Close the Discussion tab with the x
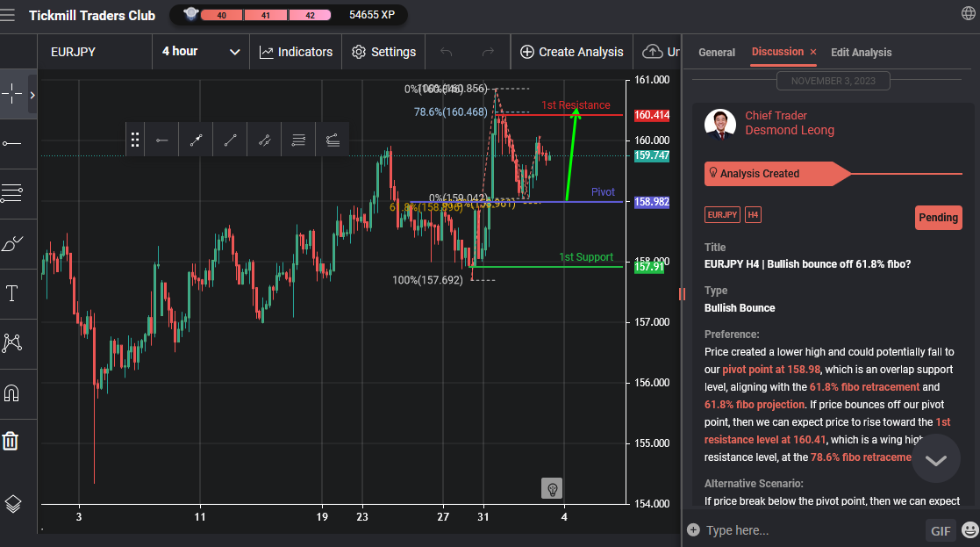Image resolution: width=980 pixels, height=547 pixels. tap(813, 52)
